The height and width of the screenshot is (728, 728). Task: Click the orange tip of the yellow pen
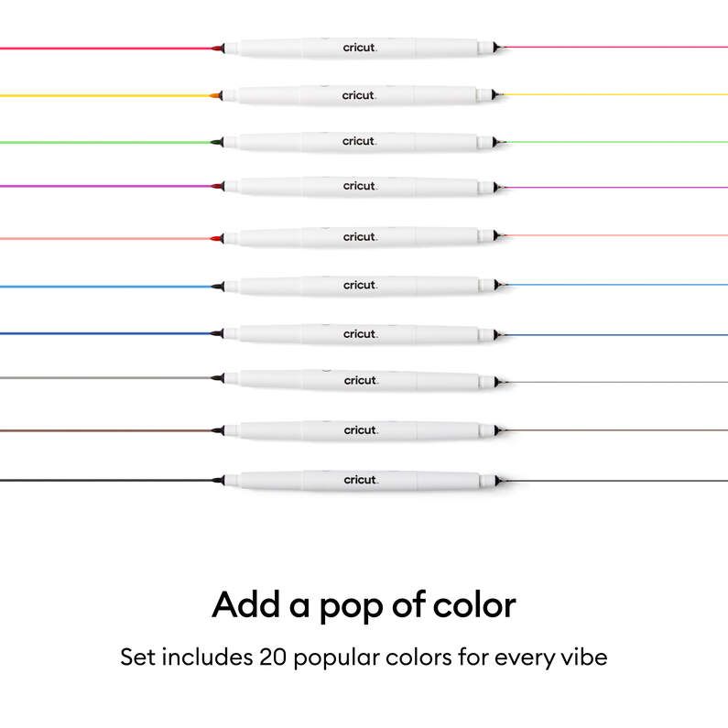pos(215,94)
